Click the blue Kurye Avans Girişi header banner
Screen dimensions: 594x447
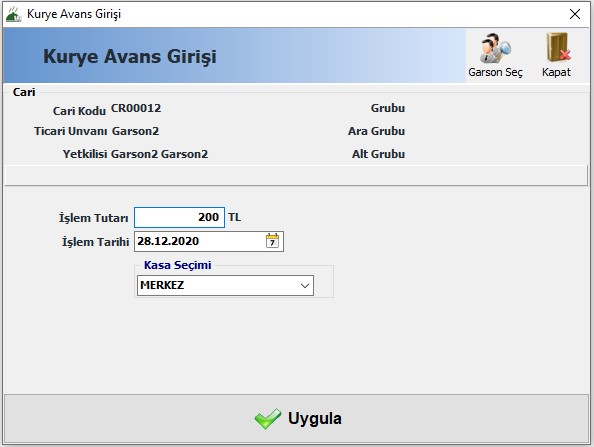[234, 55]
